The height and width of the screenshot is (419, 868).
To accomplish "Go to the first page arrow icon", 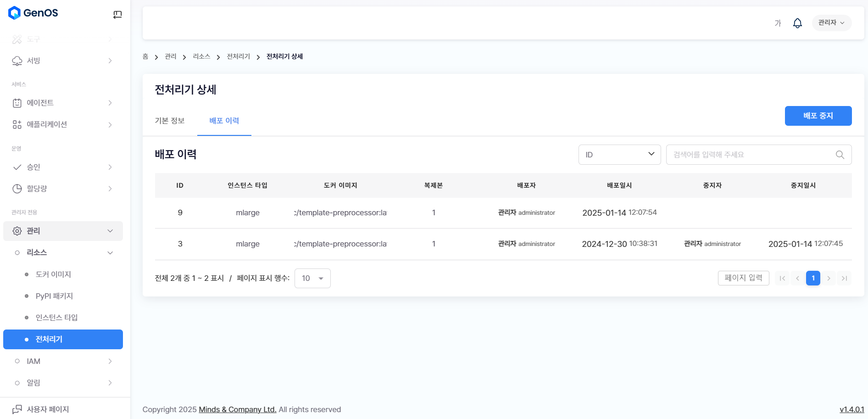I will pos(782,278).
